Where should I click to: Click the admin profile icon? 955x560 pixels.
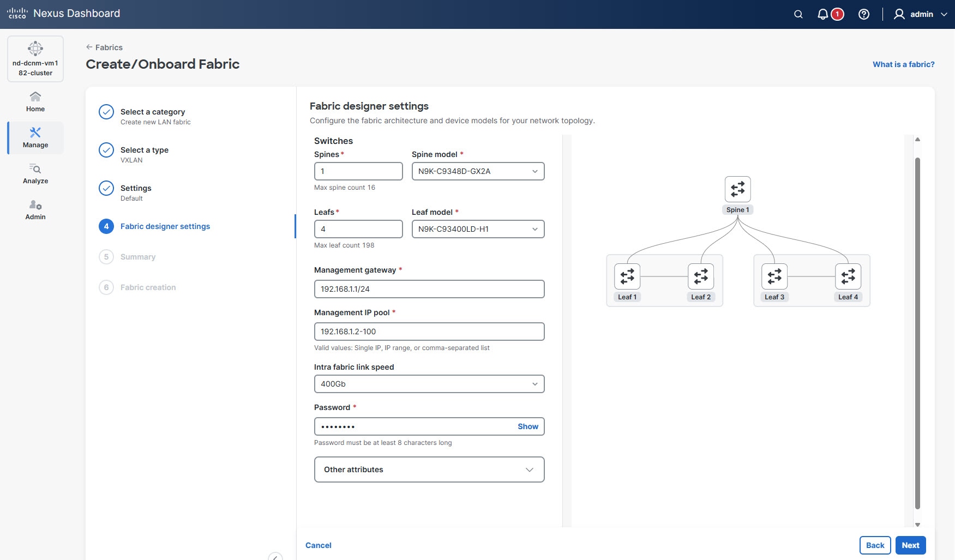click(x=898, y=14)
